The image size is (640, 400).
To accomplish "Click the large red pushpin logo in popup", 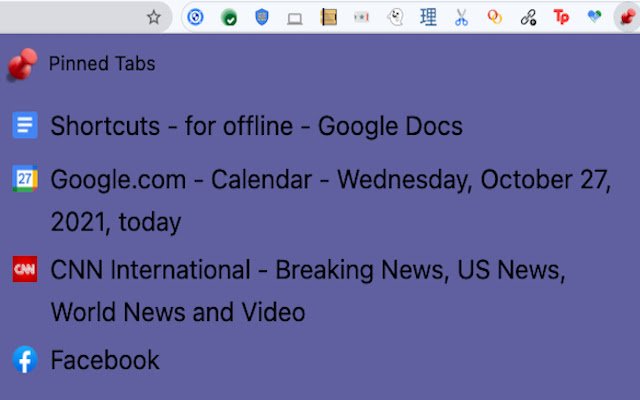I will [22, 64].
